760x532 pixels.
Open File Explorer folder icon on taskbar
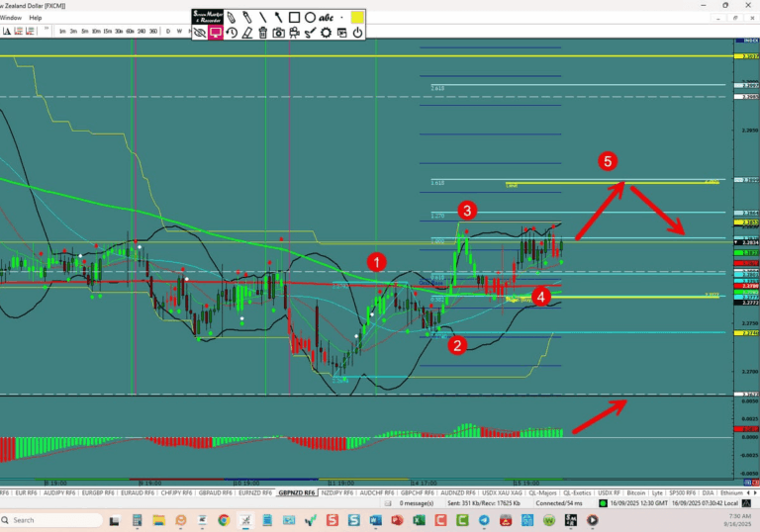(x=158, y=520)
